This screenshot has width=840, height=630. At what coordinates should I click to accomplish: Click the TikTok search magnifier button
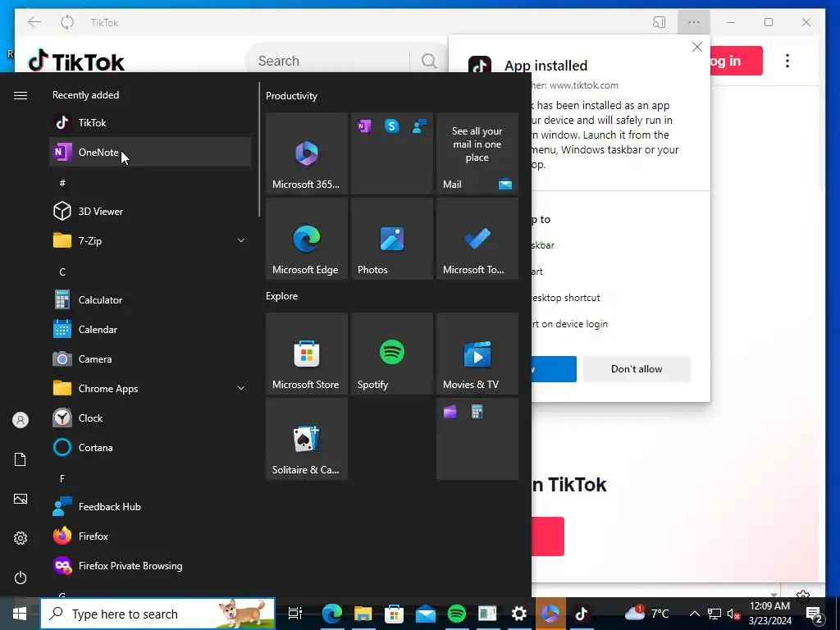tap(428, 61)
